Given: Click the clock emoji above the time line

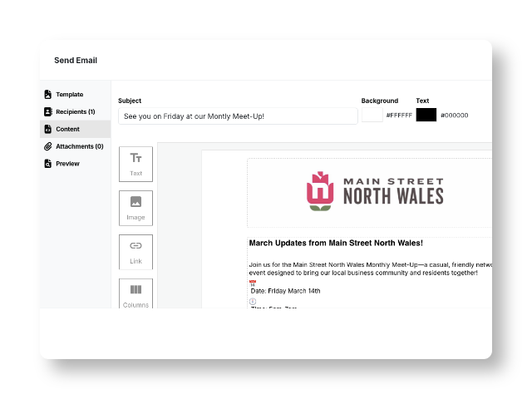Looking at the screenshot, I should (253, 301).
